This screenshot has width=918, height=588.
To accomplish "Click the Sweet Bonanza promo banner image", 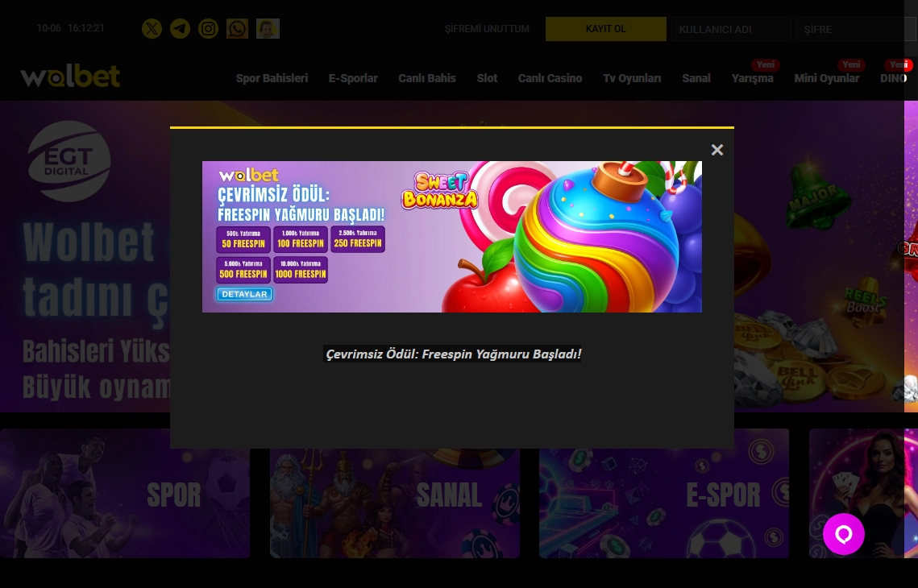I will [452, 236].
